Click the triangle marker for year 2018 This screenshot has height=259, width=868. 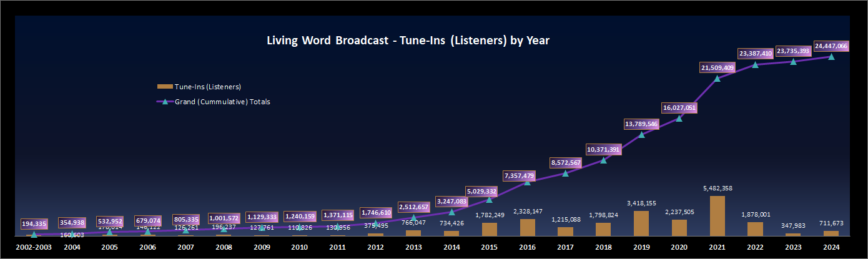(x=603, y=160)
